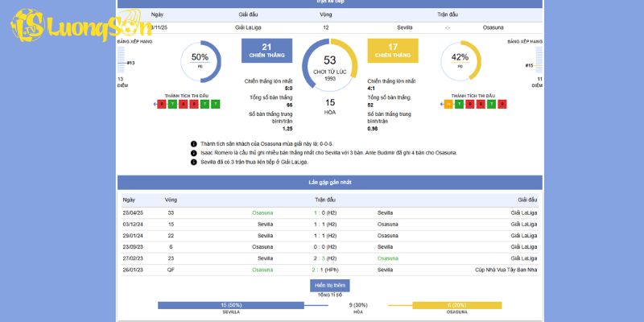Click info icon beside Isaac Romero note
The width and height of the screenshot is (644, 322).
click(194, 153)
